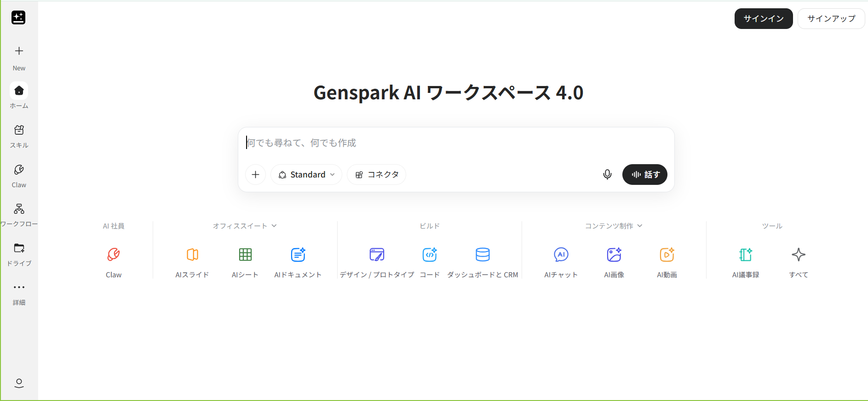Focus the 何でも尋ねて、何でも作成 input field
Viewport: 868px width, 401px height.
tap(455, 143)
